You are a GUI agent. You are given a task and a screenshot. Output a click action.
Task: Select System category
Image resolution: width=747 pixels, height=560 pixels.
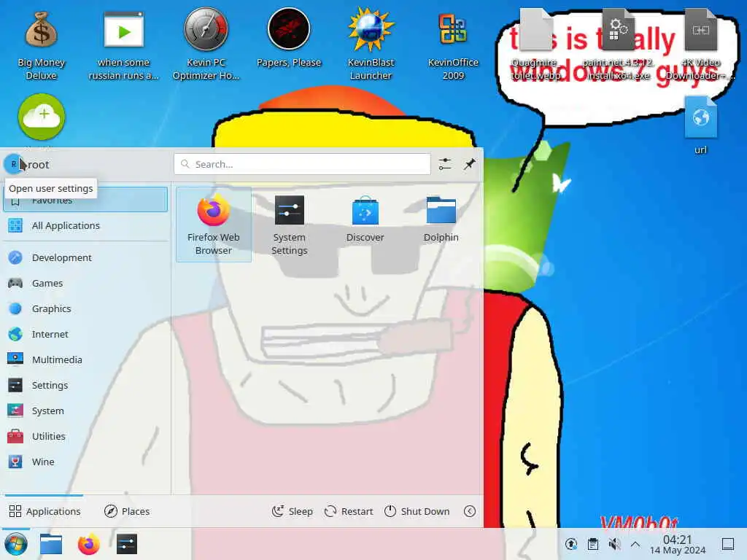(85, 411)
